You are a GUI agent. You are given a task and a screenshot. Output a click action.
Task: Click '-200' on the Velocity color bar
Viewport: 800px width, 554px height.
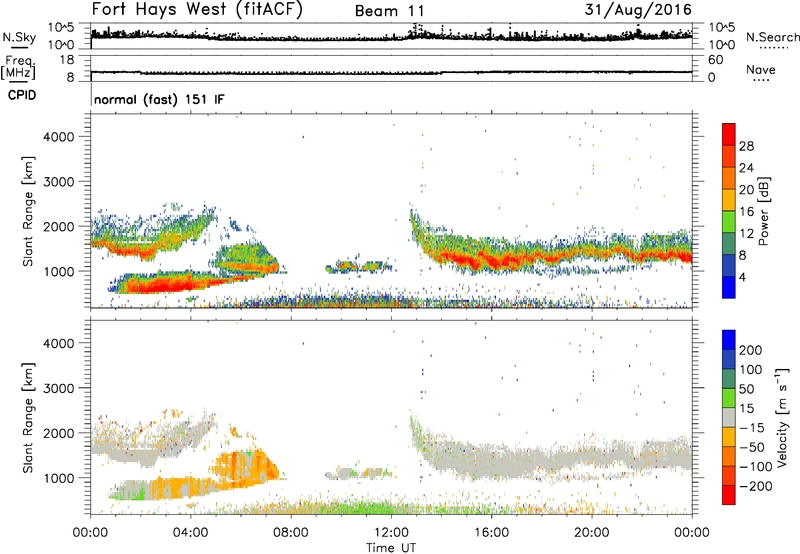[756, 486]
